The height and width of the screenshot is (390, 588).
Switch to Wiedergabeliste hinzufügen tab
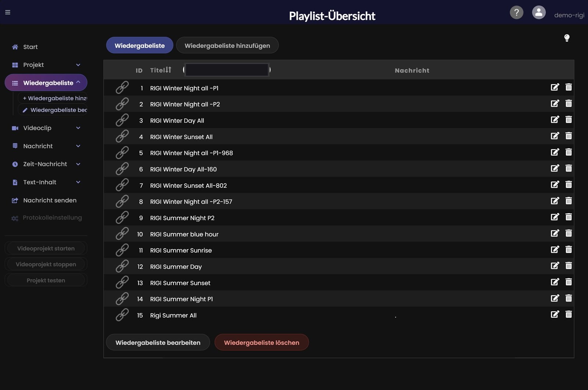[227, 45]
